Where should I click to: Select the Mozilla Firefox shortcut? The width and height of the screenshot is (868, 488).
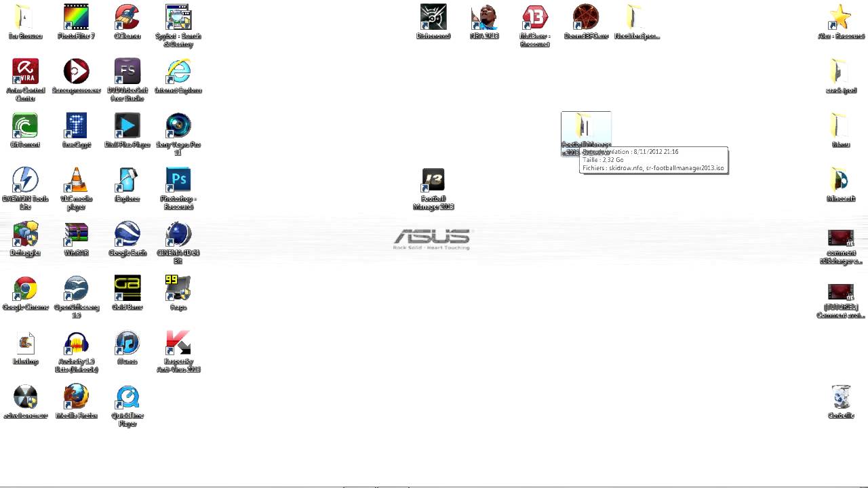click(76, 396)
